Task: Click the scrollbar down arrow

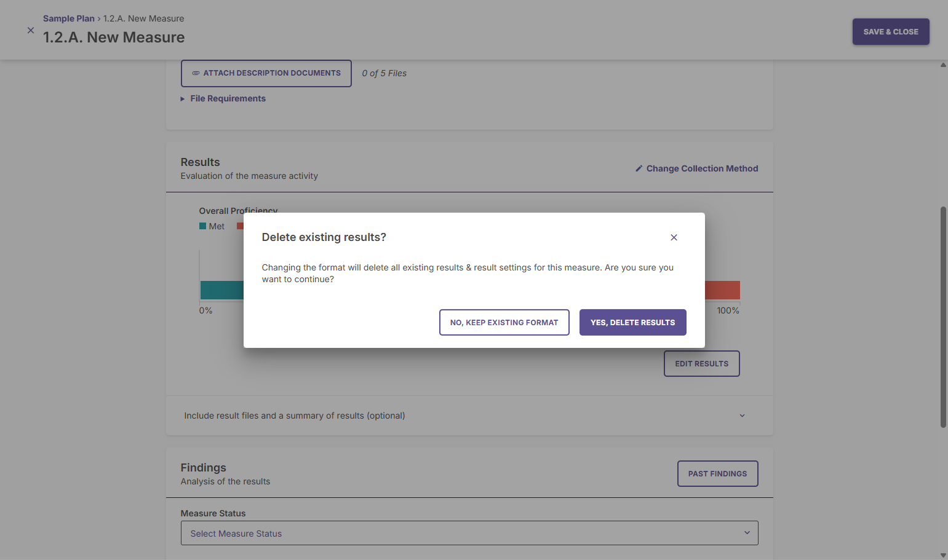Action: [943, 555]
